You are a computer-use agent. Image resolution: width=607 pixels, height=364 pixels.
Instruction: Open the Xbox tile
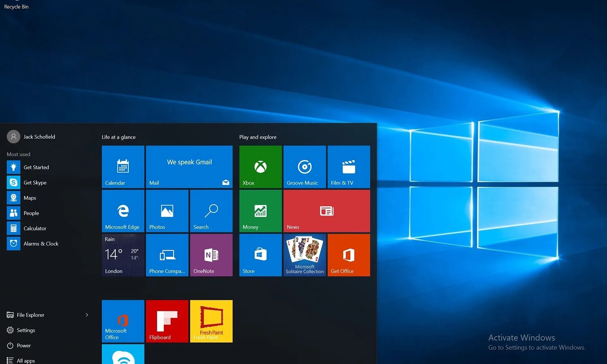click(x=260, y=167)
